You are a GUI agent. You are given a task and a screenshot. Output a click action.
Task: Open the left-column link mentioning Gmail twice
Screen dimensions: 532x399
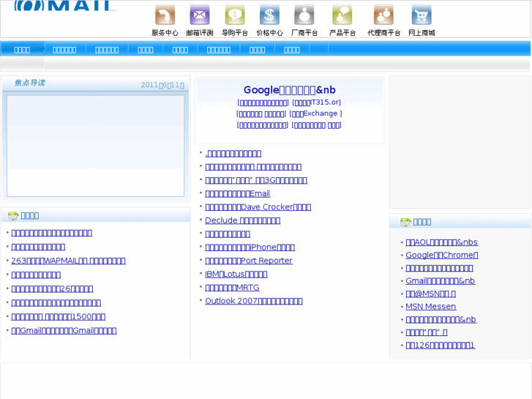click(x=64, y=330)
